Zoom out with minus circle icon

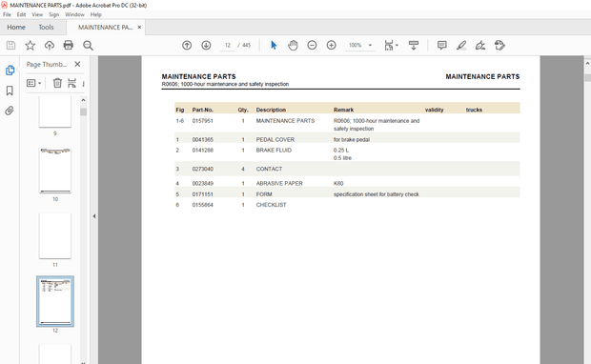(312, 45)
